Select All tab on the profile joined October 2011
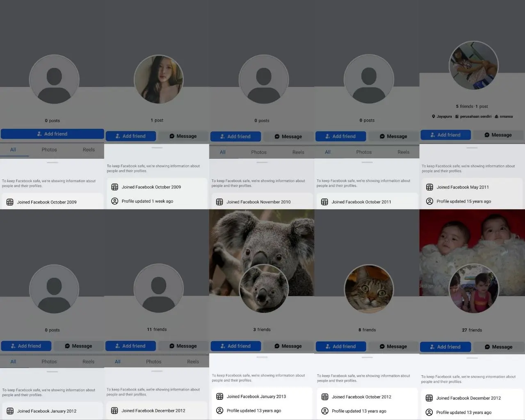Image resolution: width=525 pixels, height=420 pixels. pyautogui.click(x=328, y=152)
